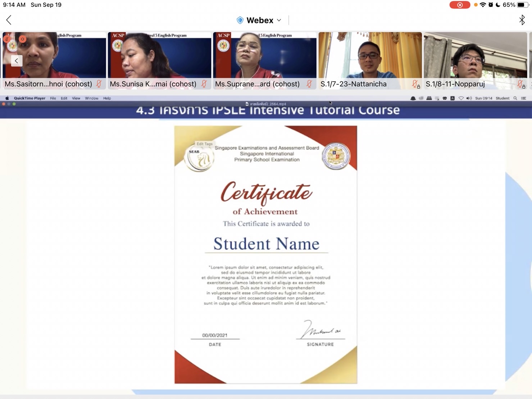Tap the Webex shield security icon
This screenshot has height=399, width=532.
click(240, 21)
